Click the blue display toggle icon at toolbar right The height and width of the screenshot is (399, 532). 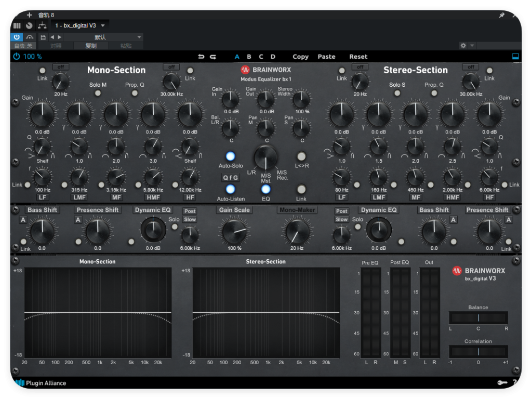tap(515, 56)
